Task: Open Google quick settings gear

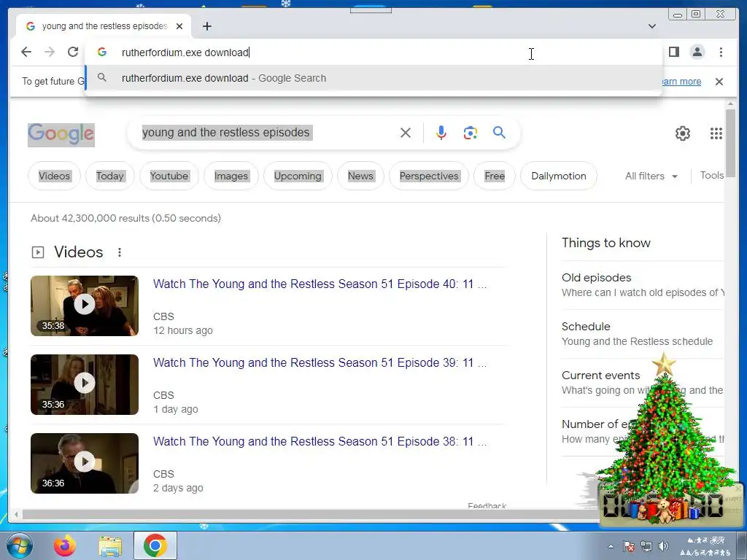Action: pos(682,133)
